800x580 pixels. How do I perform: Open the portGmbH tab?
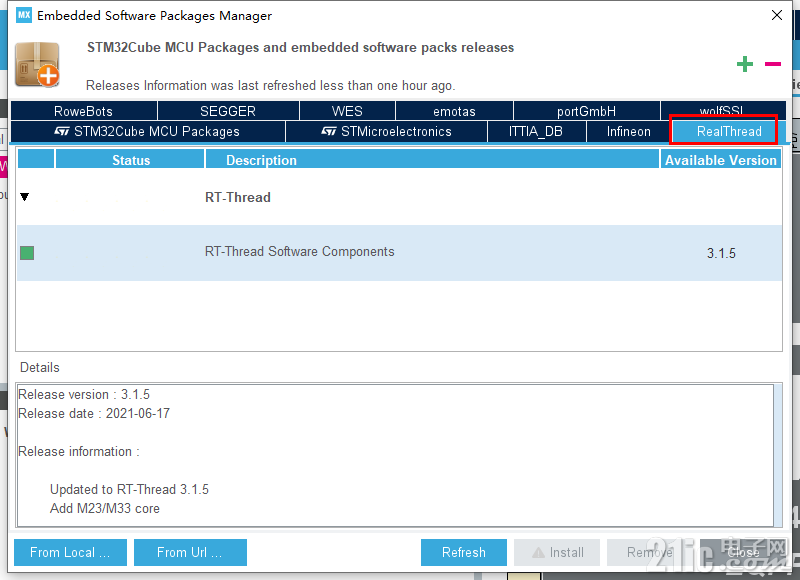click(x=586, y=111)
